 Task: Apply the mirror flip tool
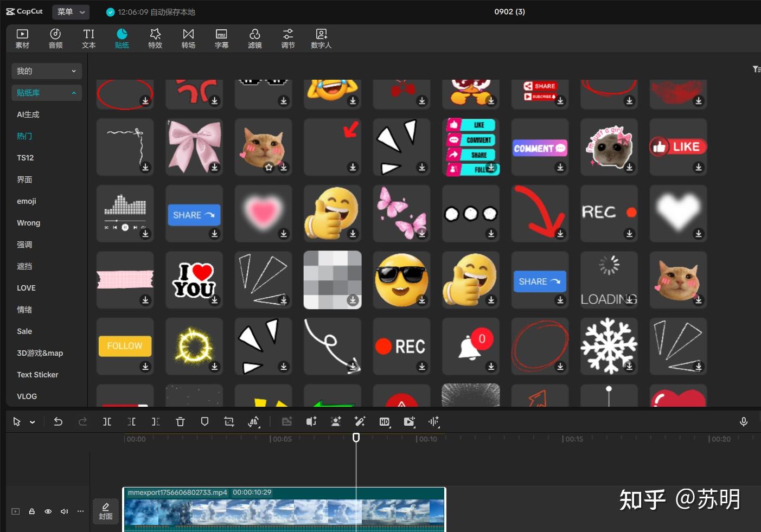pyautogui.click(x=253, y=421)
